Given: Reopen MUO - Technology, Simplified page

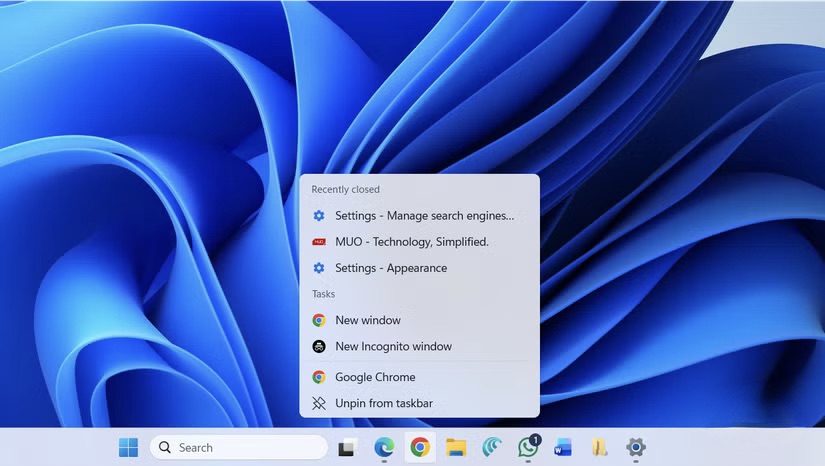Looking at the screenshot, I should (419, 242).
